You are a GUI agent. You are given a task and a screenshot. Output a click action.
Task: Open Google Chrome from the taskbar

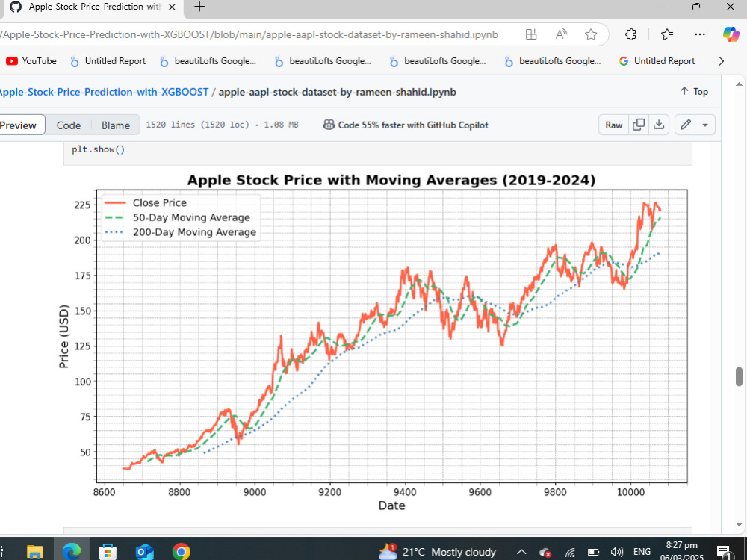181,552
